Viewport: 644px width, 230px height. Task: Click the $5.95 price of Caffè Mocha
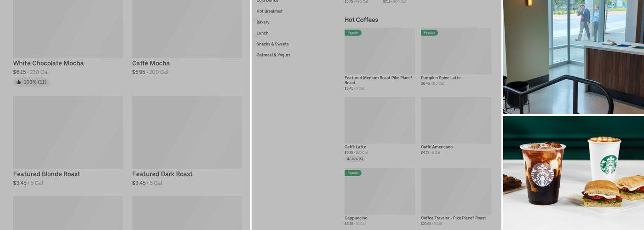pos(138,72)
